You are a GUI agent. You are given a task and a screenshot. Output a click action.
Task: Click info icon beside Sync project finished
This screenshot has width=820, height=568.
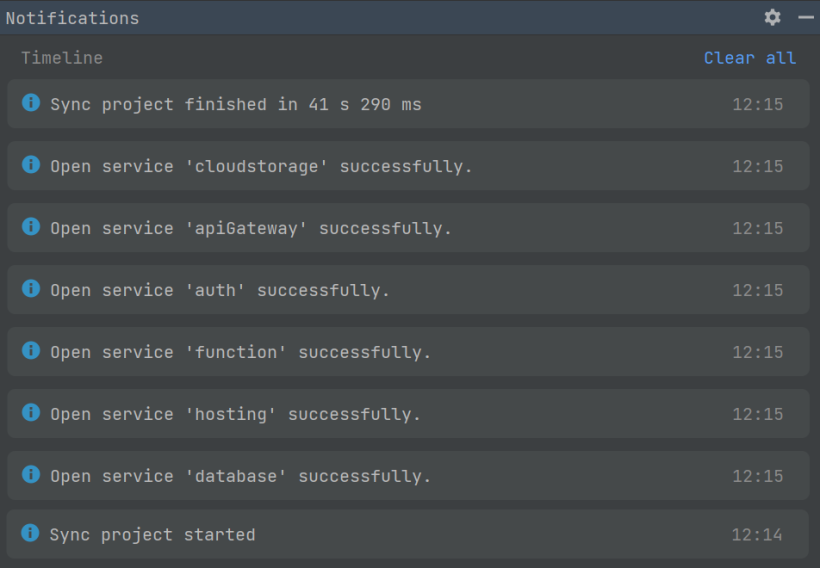[31, 103]
